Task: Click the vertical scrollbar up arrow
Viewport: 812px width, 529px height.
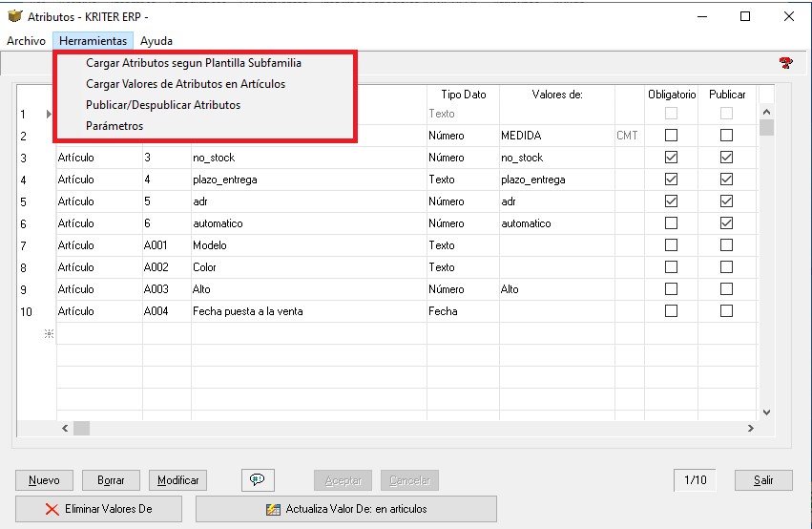Action: (x=767, y=112)
